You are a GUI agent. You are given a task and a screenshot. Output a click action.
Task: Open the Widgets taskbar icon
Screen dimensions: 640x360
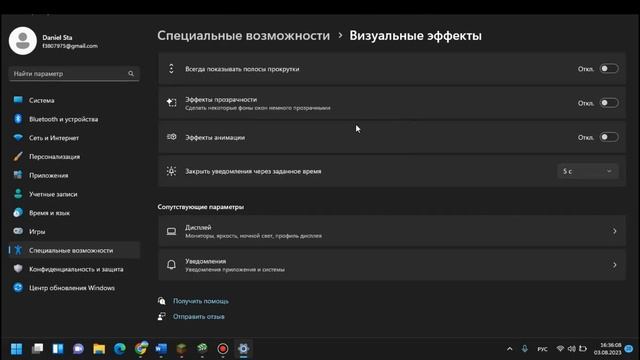click(x=58, y=349)
